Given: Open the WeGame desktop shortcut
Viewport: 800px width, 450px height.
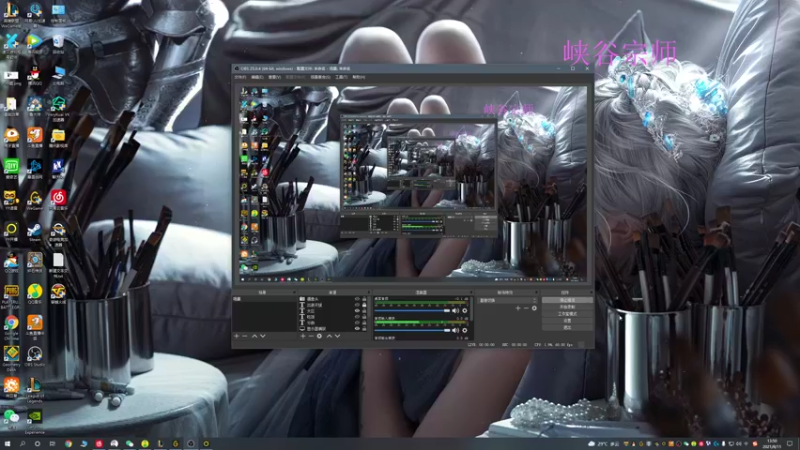Looking at the screenshot, I should point(34,201).
